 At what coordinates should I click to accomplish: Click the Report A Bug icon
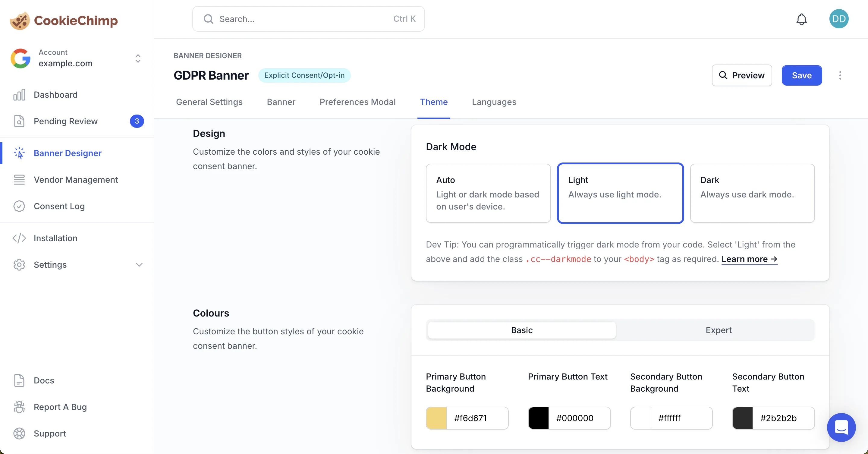pyautogui.click(x=19, y=407)
